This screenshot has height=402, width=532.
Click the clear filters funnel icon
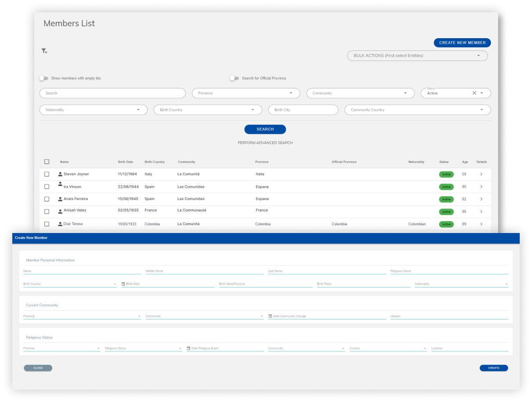44,51
